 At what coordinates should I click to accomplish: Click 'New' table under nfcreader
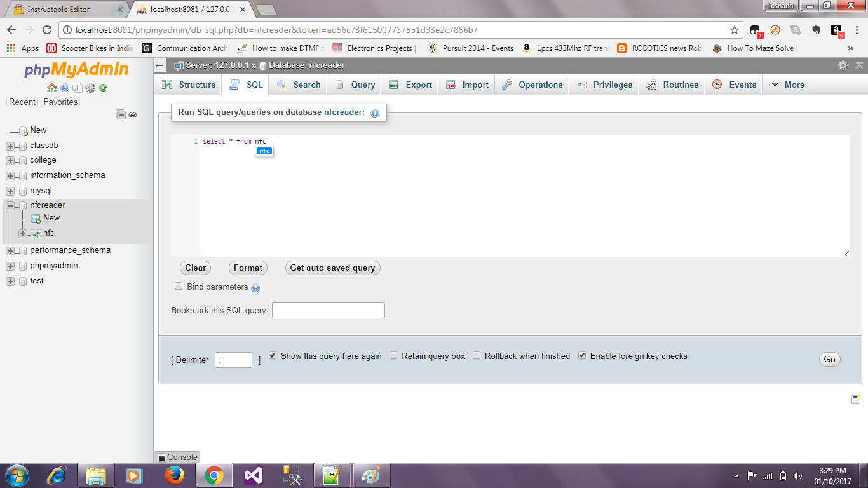(x=51, y=218)
